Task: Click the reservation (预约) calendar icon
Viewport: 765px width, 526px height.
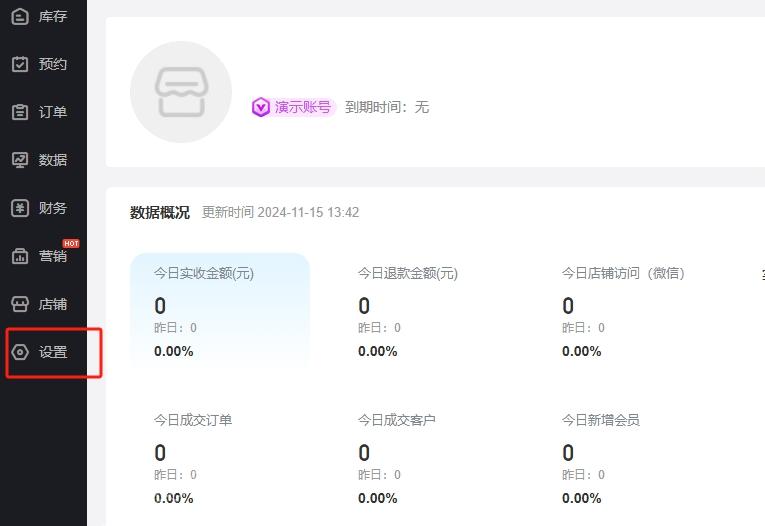Action: tap(20, 64)
